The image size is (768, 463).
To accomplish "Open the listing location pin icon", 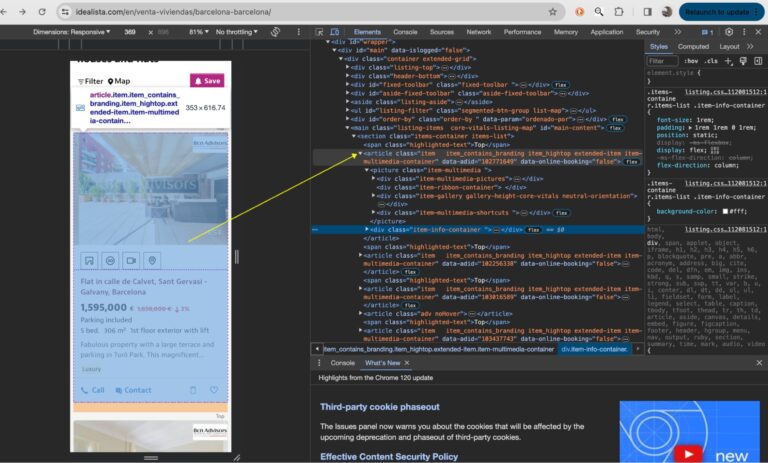I will 152,261.
